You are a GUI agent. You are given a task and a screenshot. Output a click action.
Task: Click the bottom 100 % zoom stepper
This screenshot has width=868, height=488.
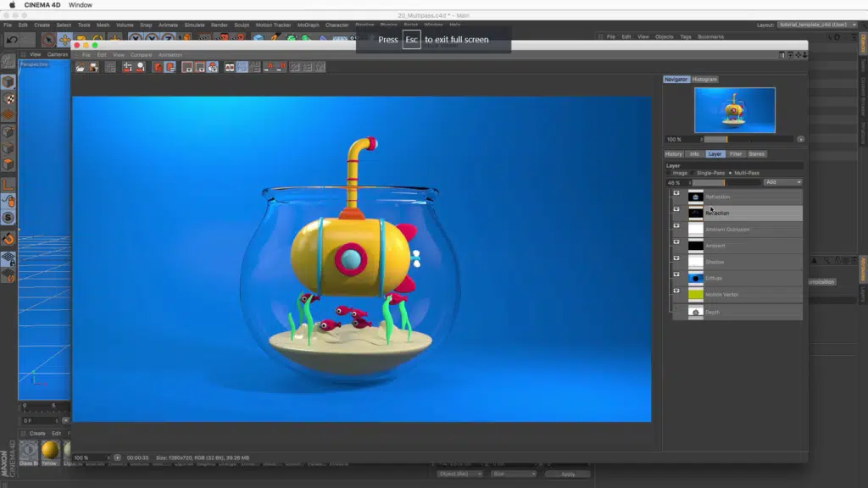[108, 457]
